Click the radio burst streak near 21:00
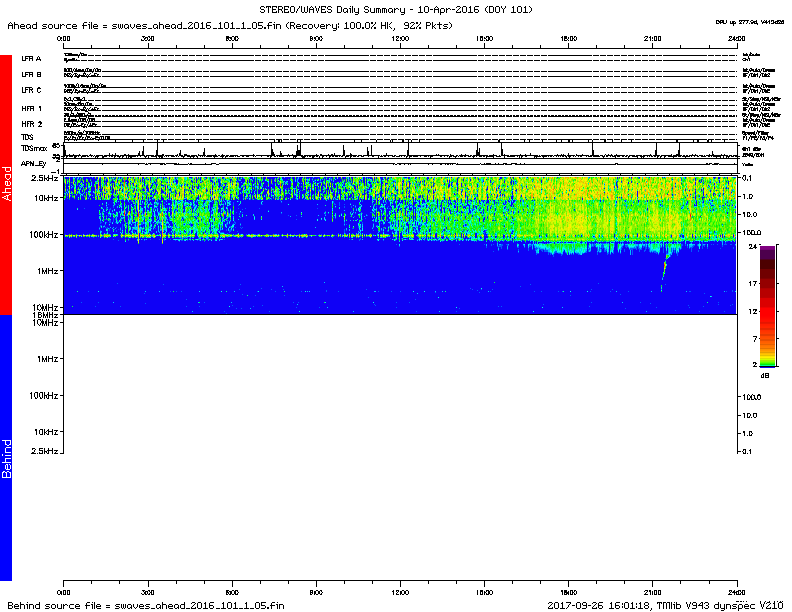This screenshot has width=792, height=612. tap(665, 266)
